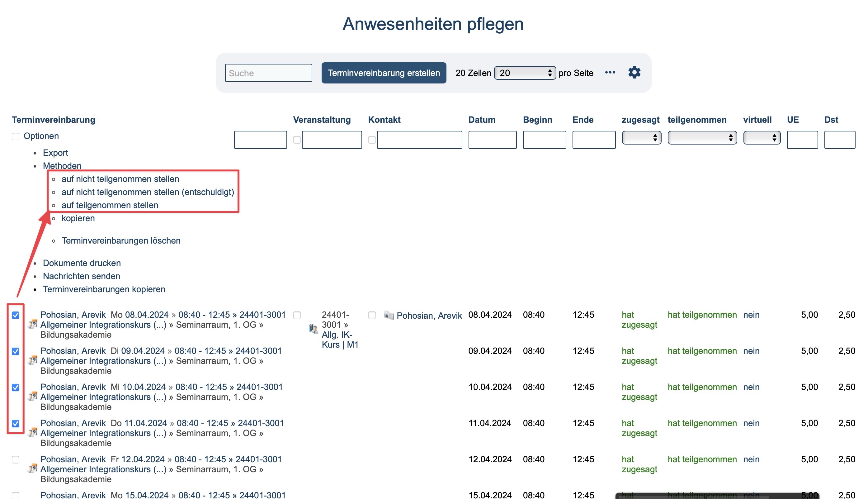Open rows-per-page dropdown showing 20

(525, 73)
